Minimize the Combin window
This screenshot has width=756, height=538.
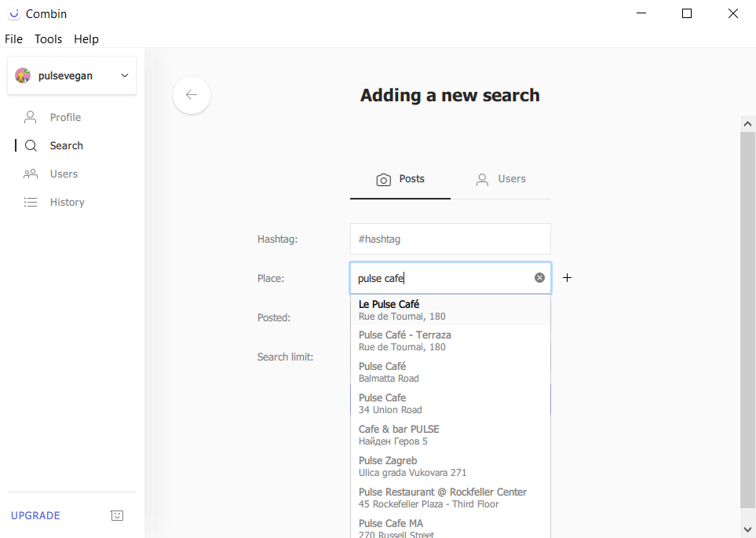(641, 13)
